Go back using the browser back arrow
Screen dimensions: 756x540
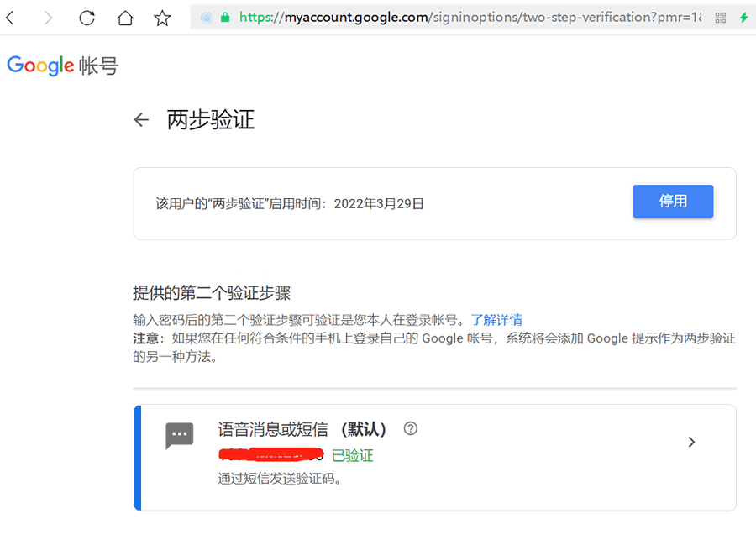tap(10, 18)
